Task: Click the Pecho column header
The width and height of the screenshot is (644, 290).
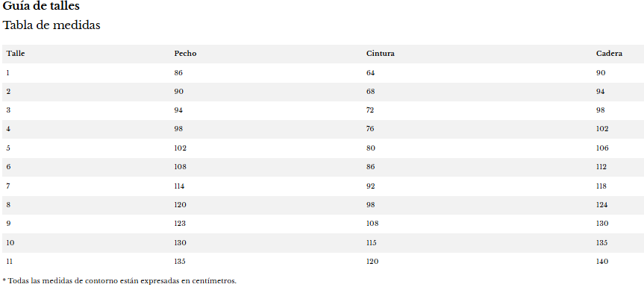Action: [185, 54]
